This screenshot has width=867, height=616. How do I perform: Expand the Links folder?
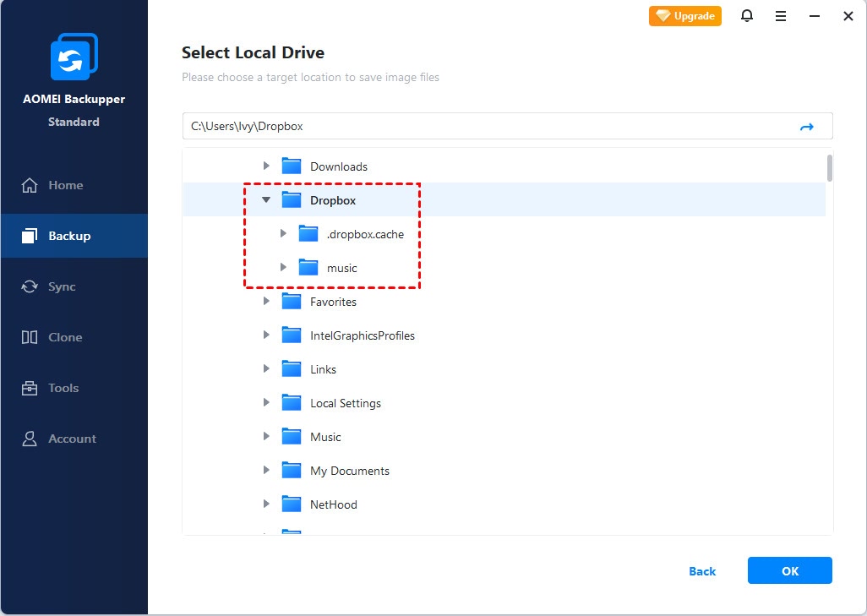[x=266, y=368]
